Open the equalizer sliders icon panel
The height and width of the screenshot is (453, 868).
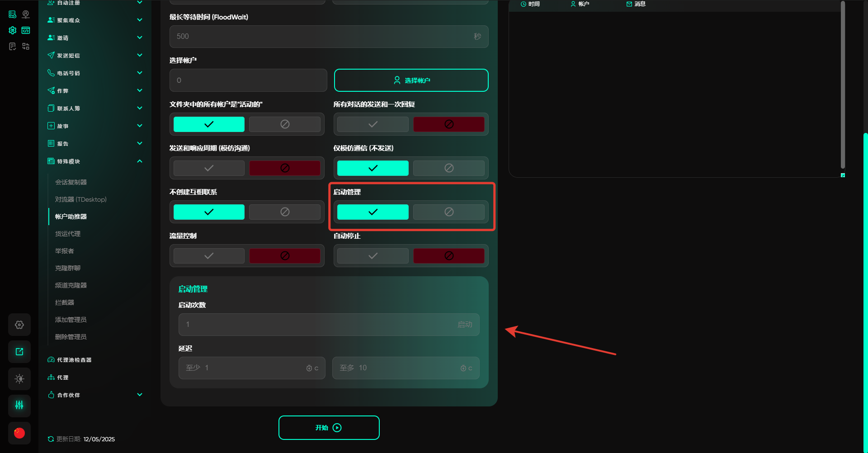pyautogui.click(x=19, y=405)
